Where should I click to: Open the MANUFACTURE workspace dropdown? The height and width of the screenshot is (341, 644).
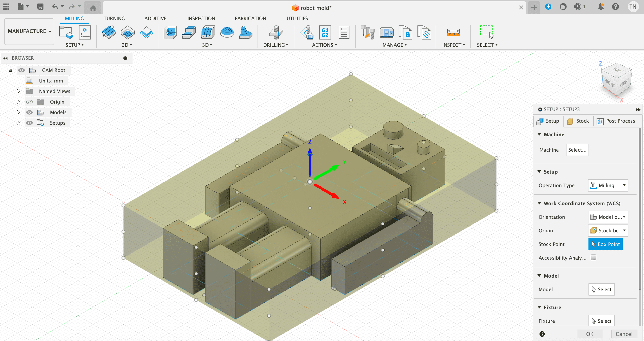[x=29, y=31]
